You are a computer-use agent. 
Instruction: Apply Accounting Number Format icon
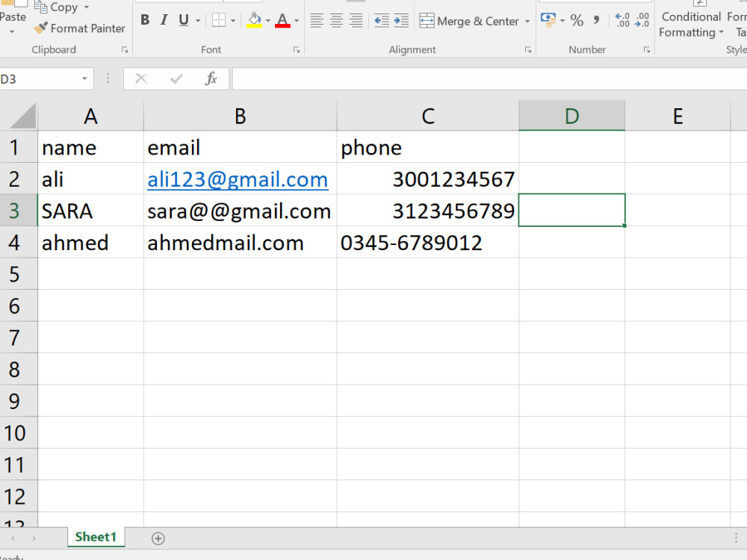coord(548,20)
